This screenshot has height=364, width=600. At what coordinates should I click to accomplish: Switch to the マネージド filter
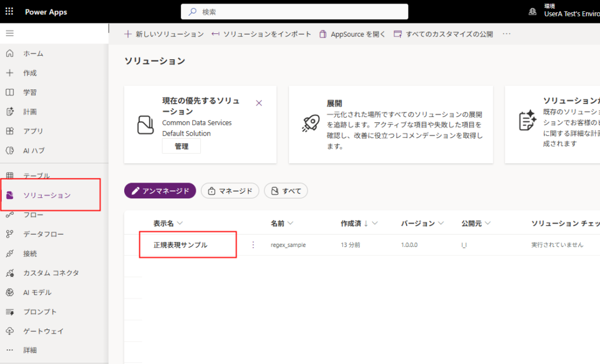point(230,191)
